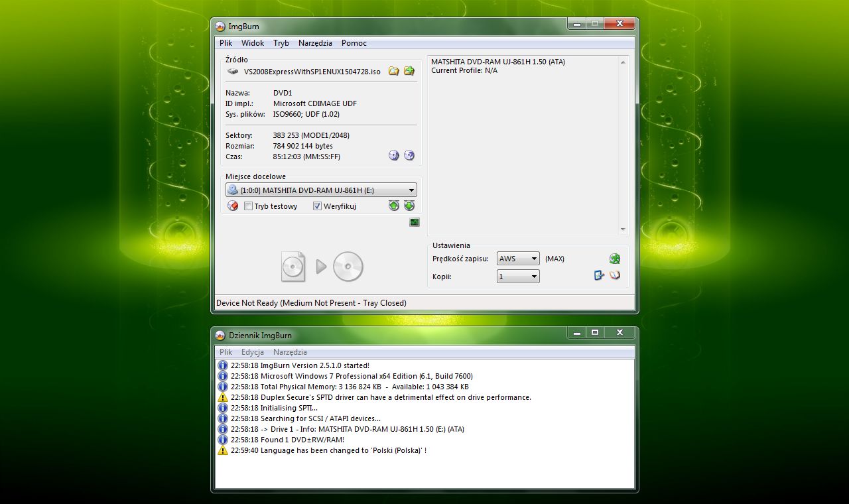Click the Dziennik ImgBurn title bar icon
Image resolution: width=849 pixels, height=504 pixels.
(220, 335)
